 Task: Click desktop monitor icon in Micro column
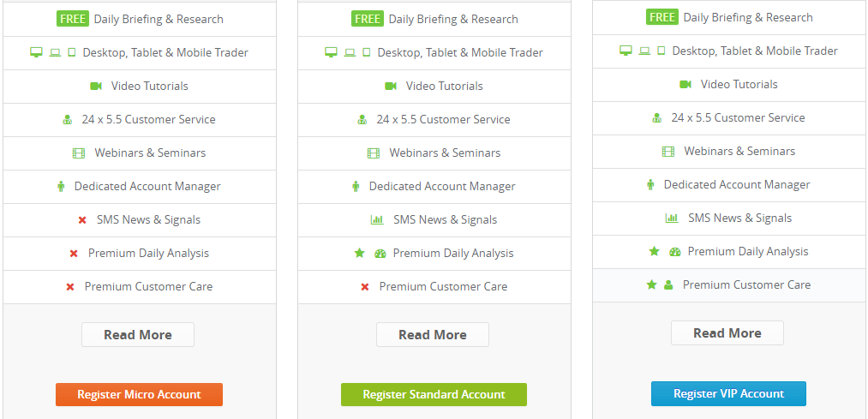coord(36,52)
